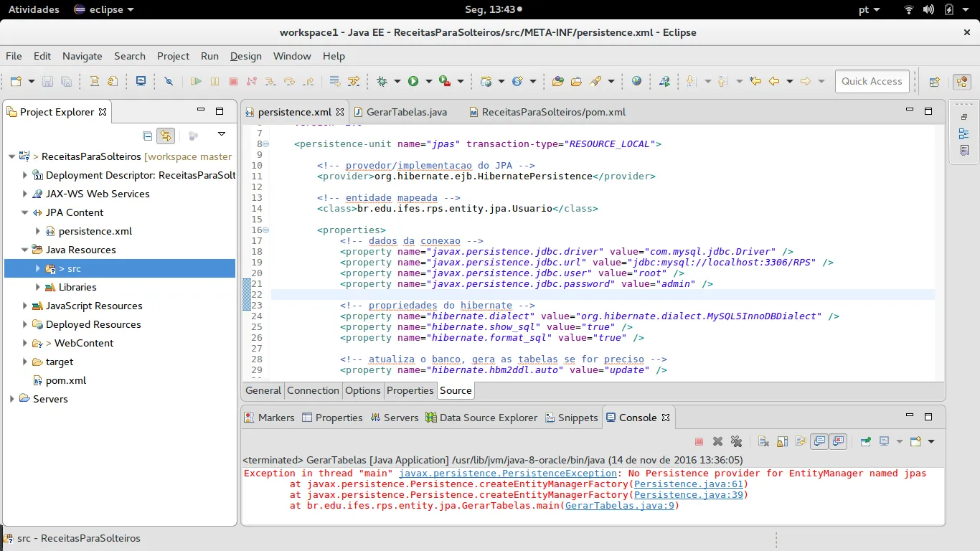The width and height of the screenshot is (980, 551).
Task: Click the javax.persistence.PersistenceException link
Action: point(508,474)
